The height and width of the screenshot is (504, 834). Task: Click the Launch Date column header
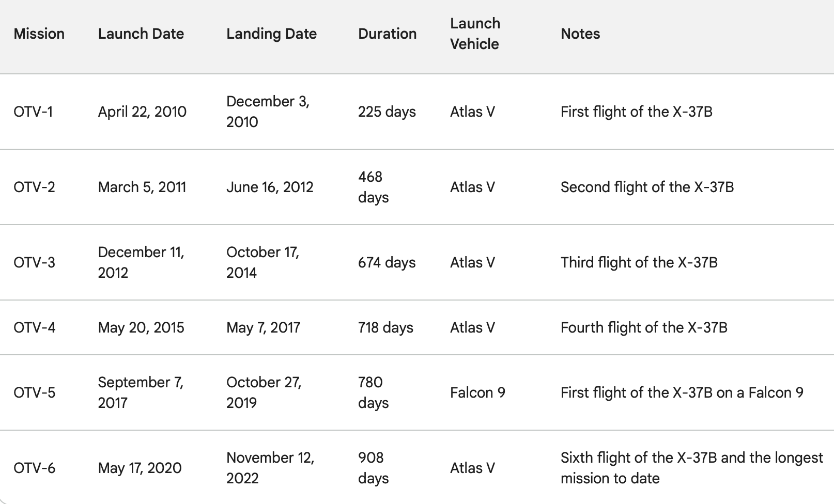[x=141, y=34]
